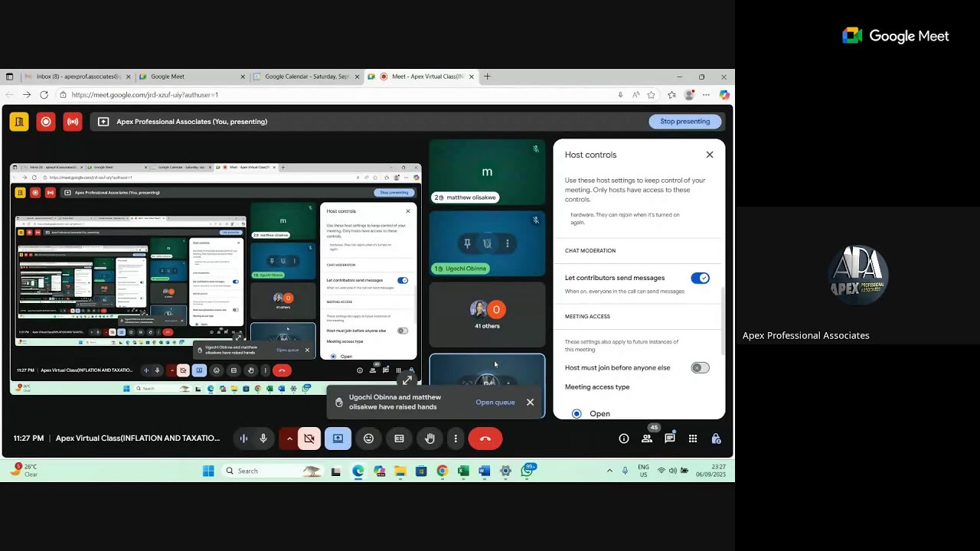Open a new browser tab
Screen dimensions: 980x551
(487, 77)
